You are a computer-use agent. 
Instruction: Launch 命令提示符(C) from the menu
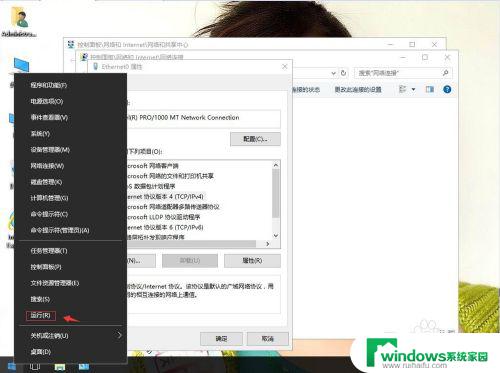(49, 214)
